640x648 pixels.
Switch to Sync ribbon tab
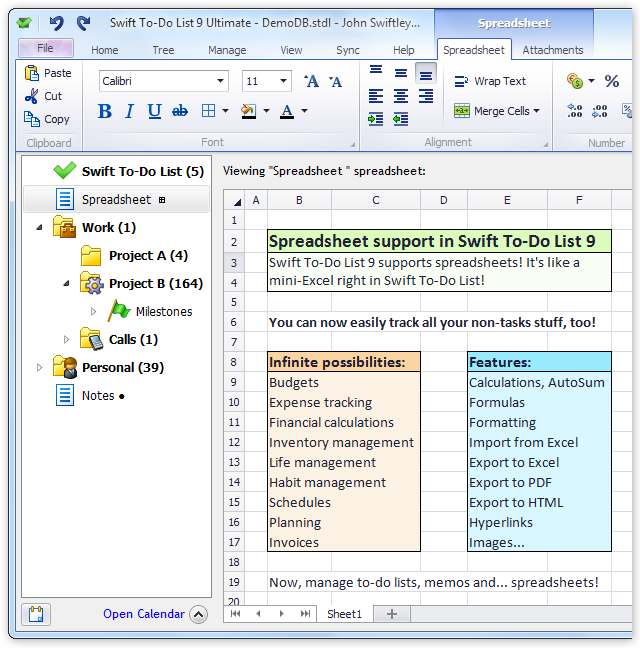click(348, 50)
